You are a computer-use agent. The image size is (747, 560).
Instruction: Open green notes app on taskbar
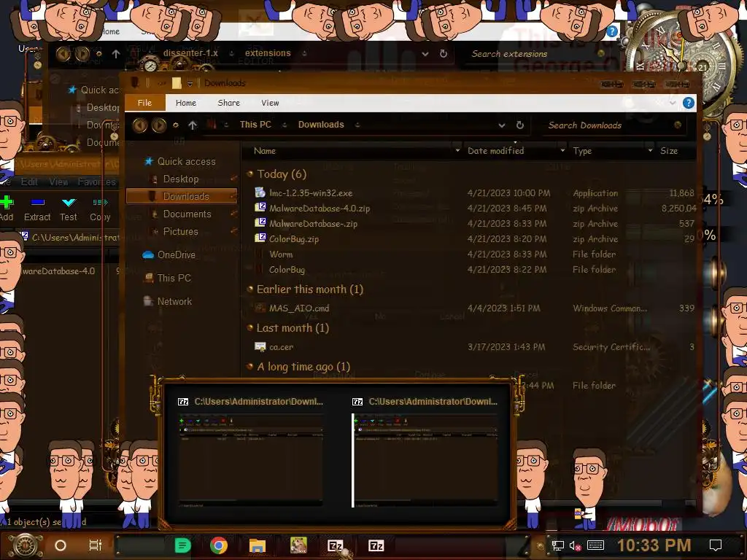pos(182,545)
